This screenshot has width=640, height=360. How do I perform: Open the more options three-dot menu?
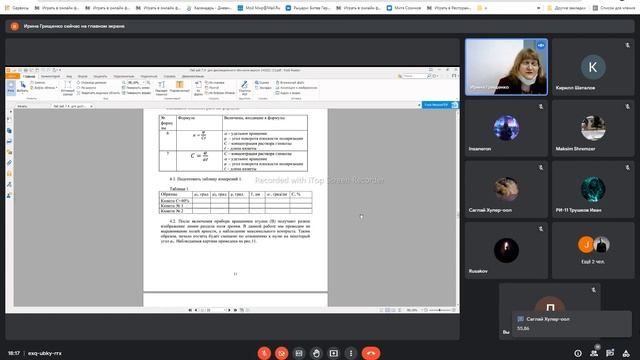[351, 353]
